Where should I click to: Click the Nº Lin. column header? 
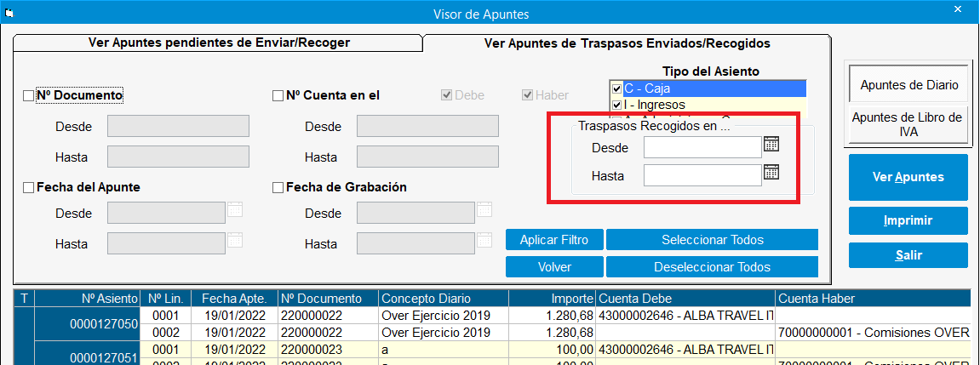coord(166,298)
